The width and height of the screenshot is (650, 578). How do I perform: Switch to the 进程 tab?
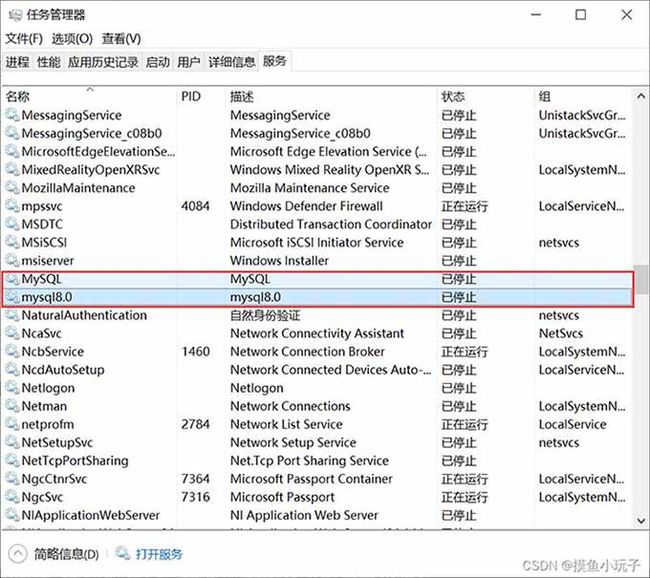point(17,62)
